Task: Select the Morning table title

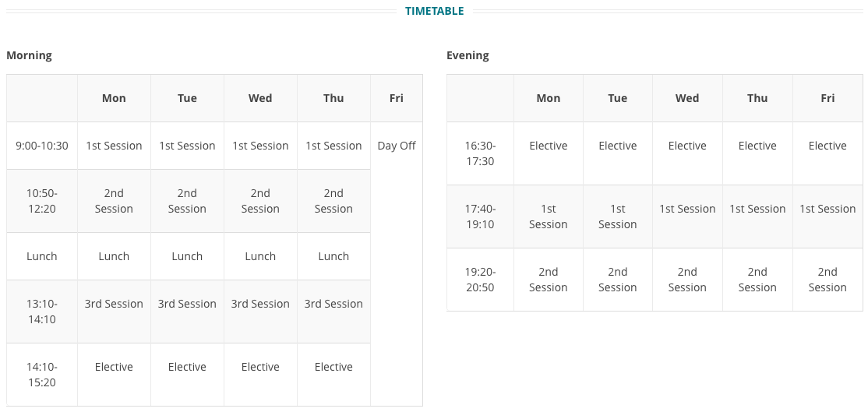Action: (x=29, y=55)
